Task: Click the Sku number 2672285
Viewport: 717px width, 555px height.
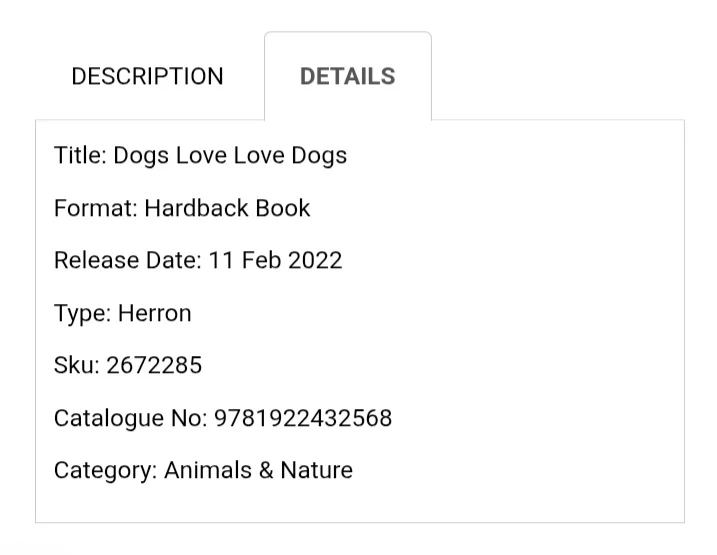Action: (x=154, y=365)
